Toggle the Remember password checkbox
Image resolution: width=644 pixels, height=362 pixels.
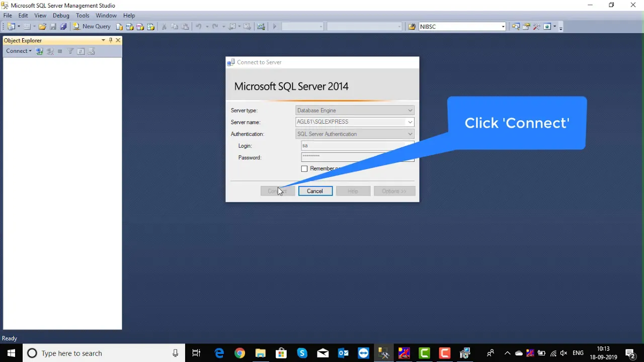tap(304, 169)
